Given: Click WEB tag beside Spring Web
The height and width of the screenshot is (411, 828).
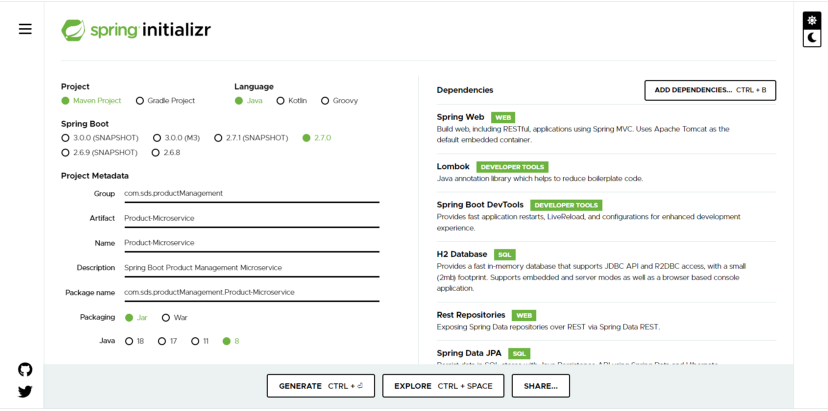Looking at the screenshot, I should [503, 117].
